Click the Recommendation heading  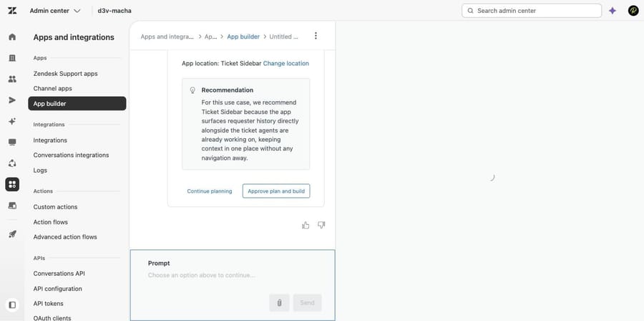click(x=228, y=90)
